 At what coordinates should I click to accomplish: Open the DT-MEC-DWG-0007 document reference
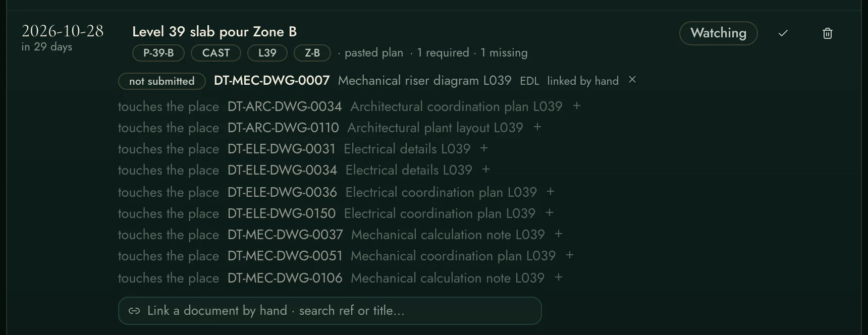click(272, 81)
